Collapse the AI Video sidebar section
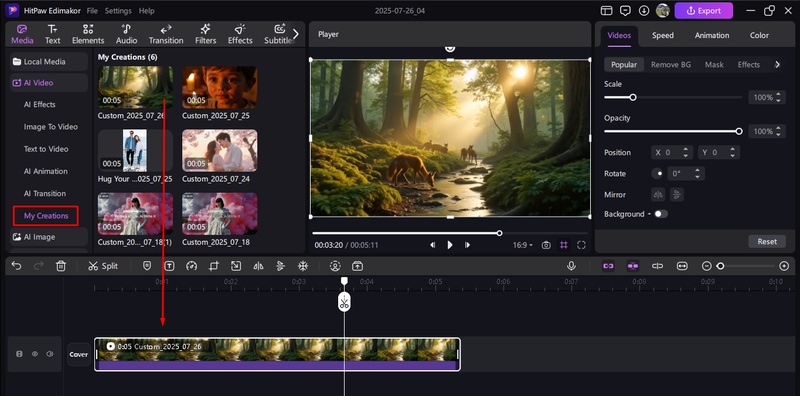Image resolution: width=800 pixels, height=396 pixels. click(49, 83)
